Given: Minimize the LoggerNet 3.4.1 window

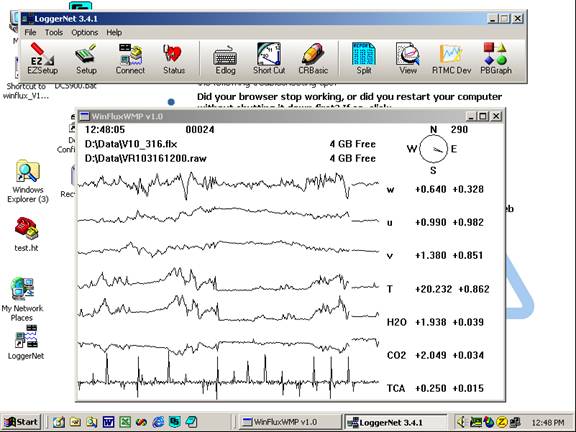Looking at the screenshot, I should [493, 19].
